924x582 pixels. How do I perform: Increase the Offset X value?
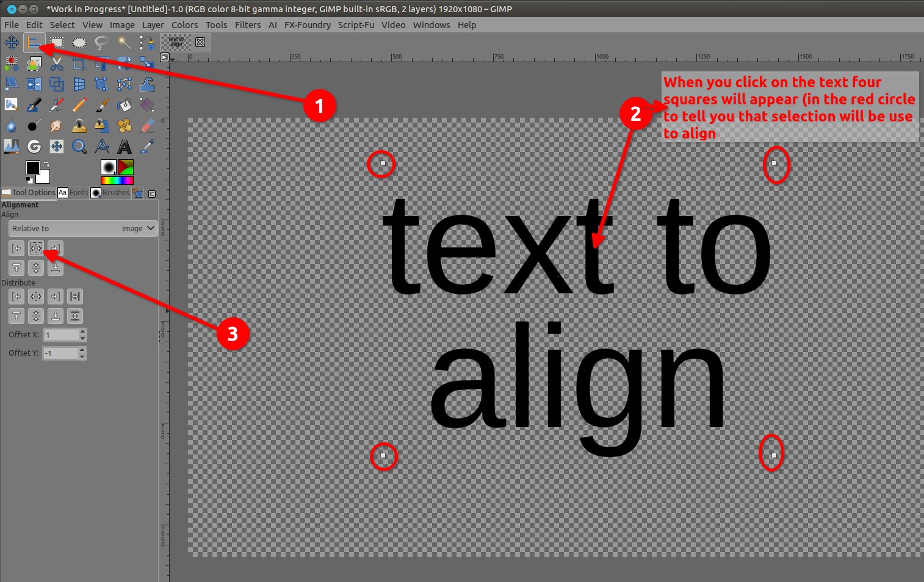click(83, 332)
